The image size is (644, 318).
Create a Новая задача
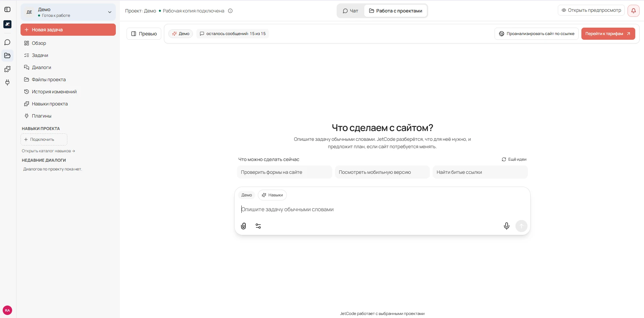68,30
